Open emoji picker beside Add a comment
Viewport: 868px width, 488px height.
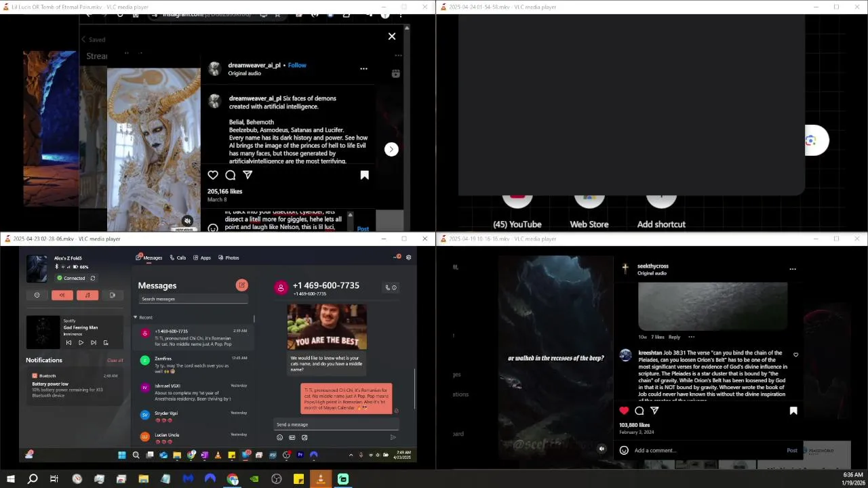[x=624, y=450]
